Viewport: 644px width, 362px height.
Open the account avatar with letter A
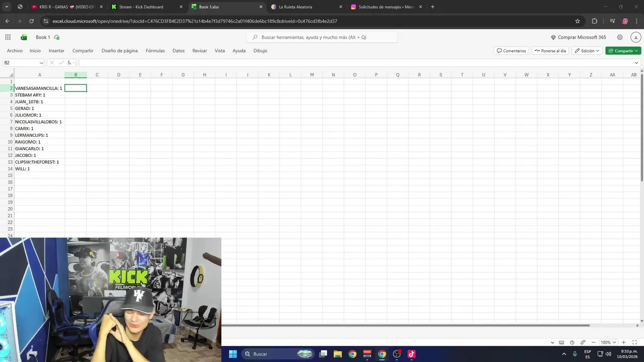[x=636, y=37]
